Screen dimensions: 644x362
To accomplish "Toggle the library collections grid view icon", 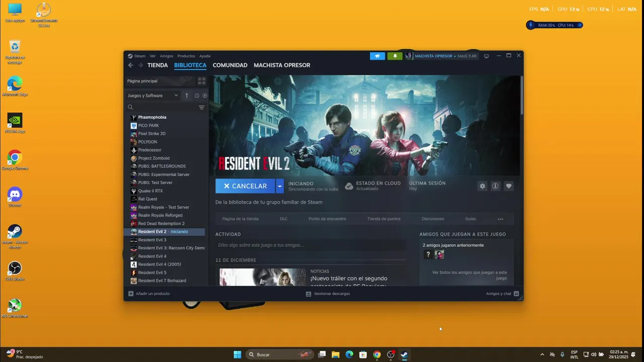I will click(202, 81).
